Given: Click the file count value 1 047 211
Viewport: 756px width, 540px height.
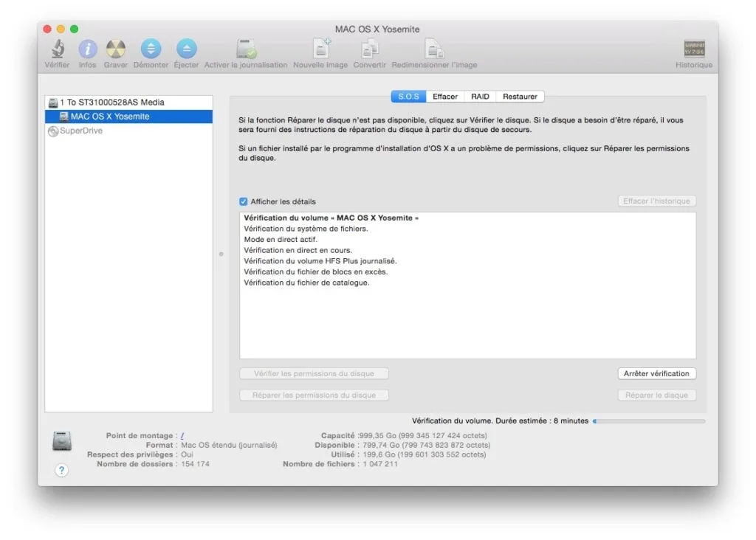Looking at the screenshot, I should point(380,464).
